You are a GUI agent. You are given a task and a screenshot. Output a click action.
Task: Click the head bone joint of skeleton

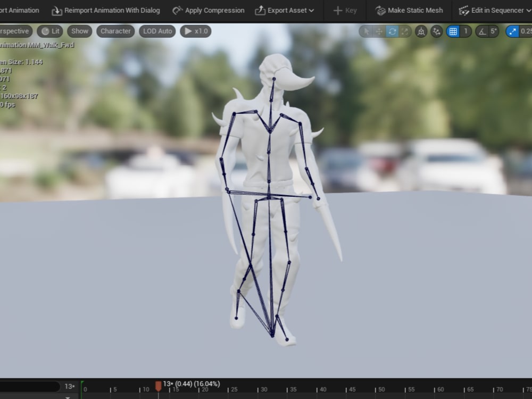pos(274,79)
